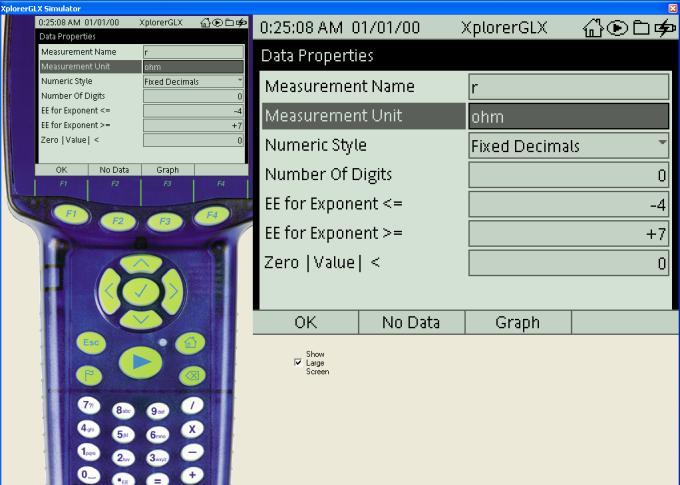Click the backspace delete key
This screenshot has width=680, height=485.
[x=192, y=375]
